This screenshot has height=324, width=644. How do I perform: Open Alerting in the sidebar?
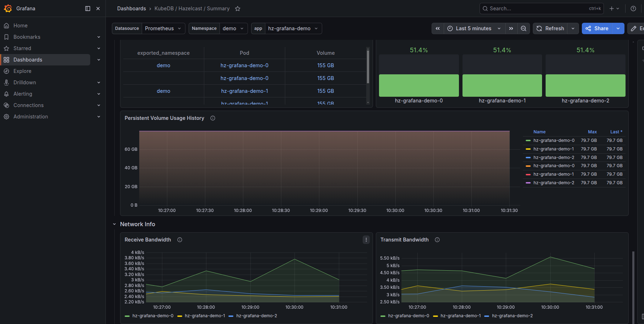[23, 94]
